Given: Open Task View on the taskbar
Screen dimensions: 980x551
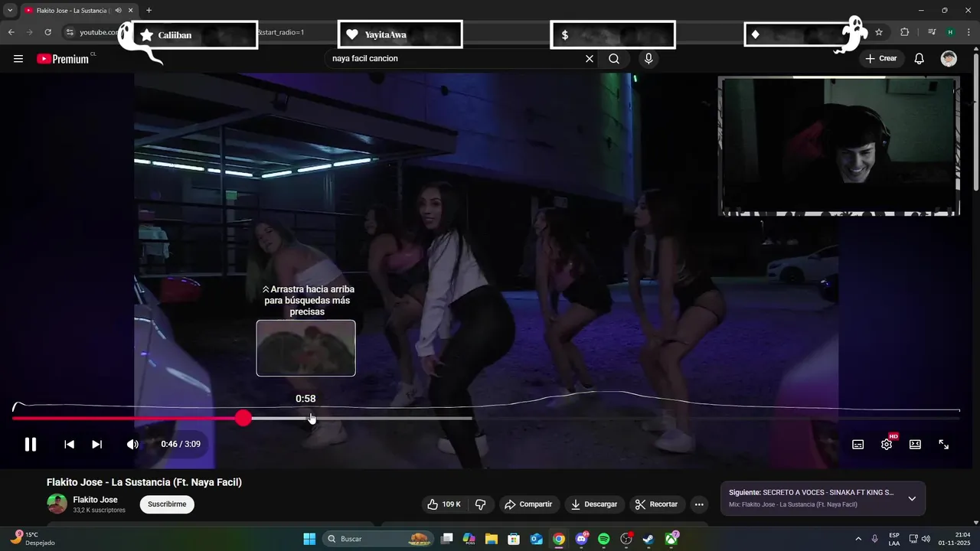Looking at the screenshot, I should pos(447,539).
